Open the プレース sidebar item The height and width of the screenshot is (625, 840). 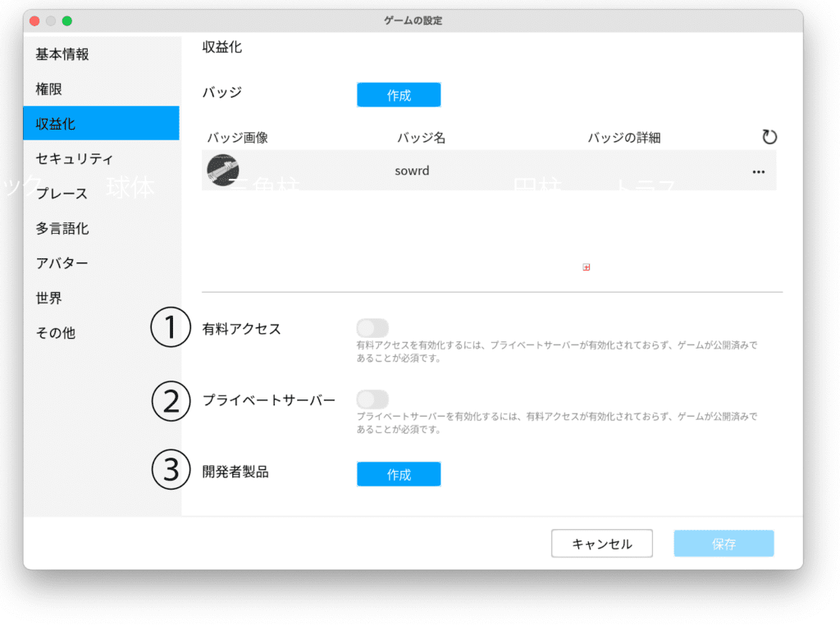[x=62, y=194]
